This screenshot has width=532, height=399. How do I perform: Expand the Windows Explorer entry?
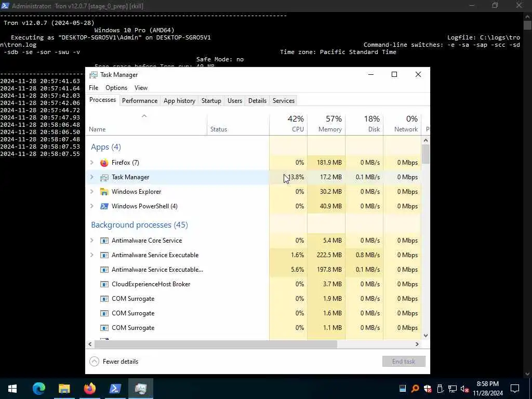tap(91, 192)
